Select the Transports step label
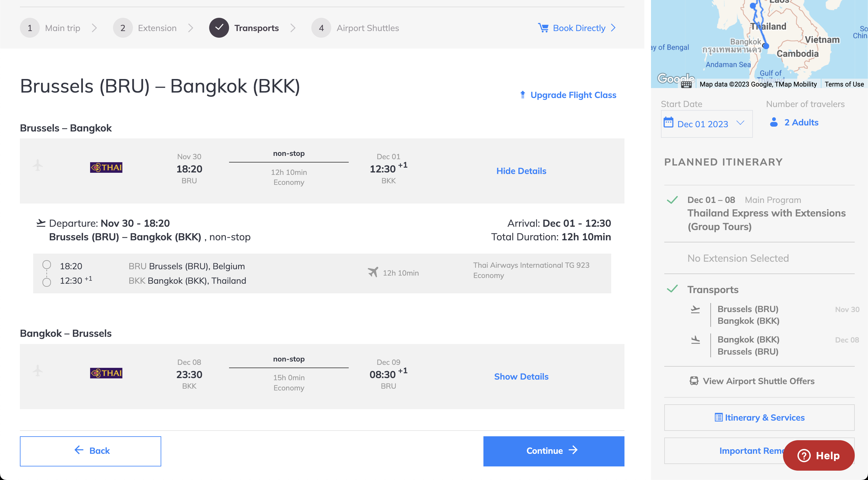The width and height of the screenshot is (868, 480). coord(256,28)
